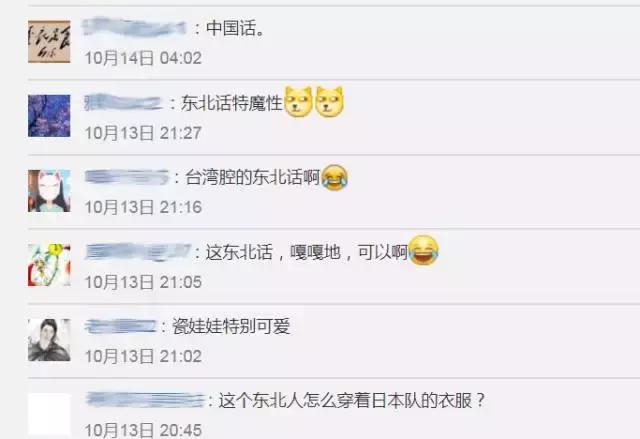Open the blurred username before 这东北话,嘎嘎地
Viewport: 640px width, 439px height.
(x=138, y=252)
